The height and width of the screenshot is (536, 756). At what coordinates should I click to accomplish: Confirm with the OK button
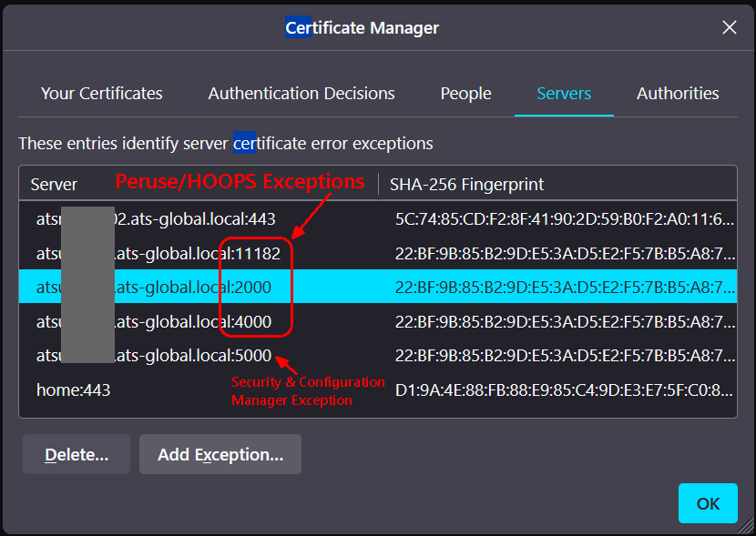click(708, 503)
